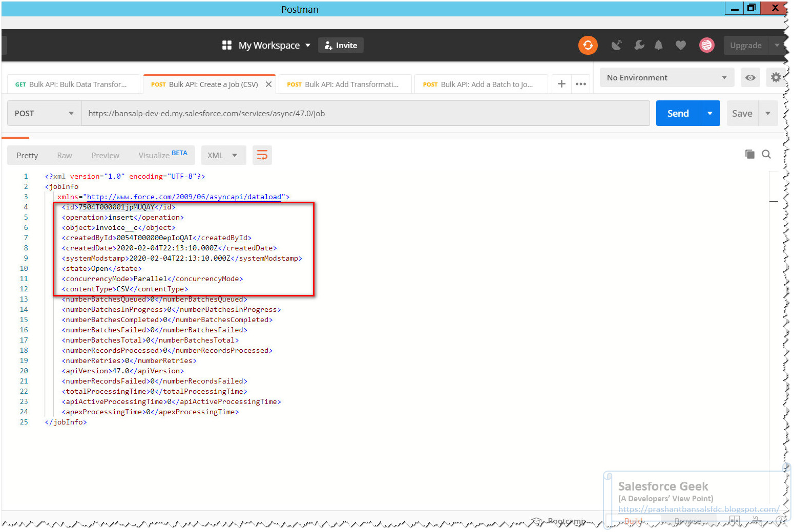Open the My Workspace dropdown
Screen dimensions: 794x532
[275, 45]
